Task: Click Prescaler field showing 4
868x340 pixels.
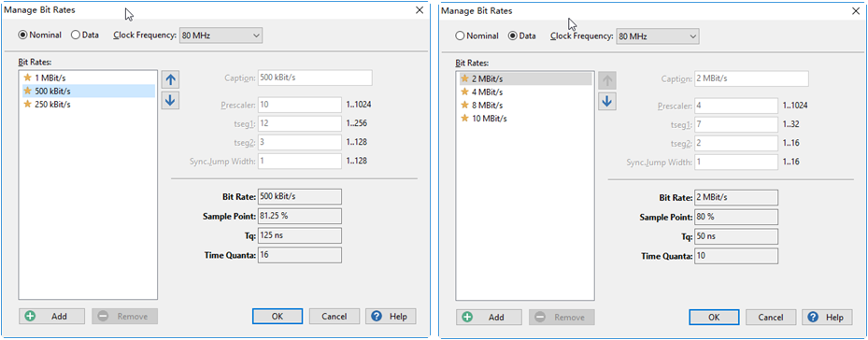Action: point(736,106)
